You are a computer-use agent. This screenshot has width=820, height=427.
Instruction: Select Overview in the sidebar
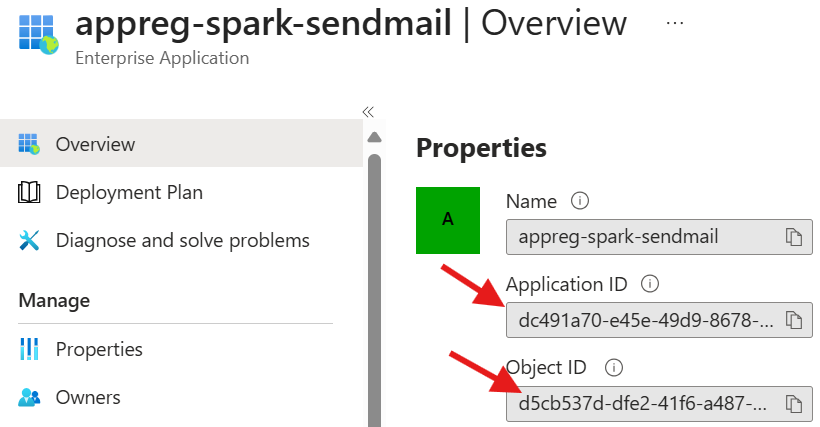click(95, 144)
